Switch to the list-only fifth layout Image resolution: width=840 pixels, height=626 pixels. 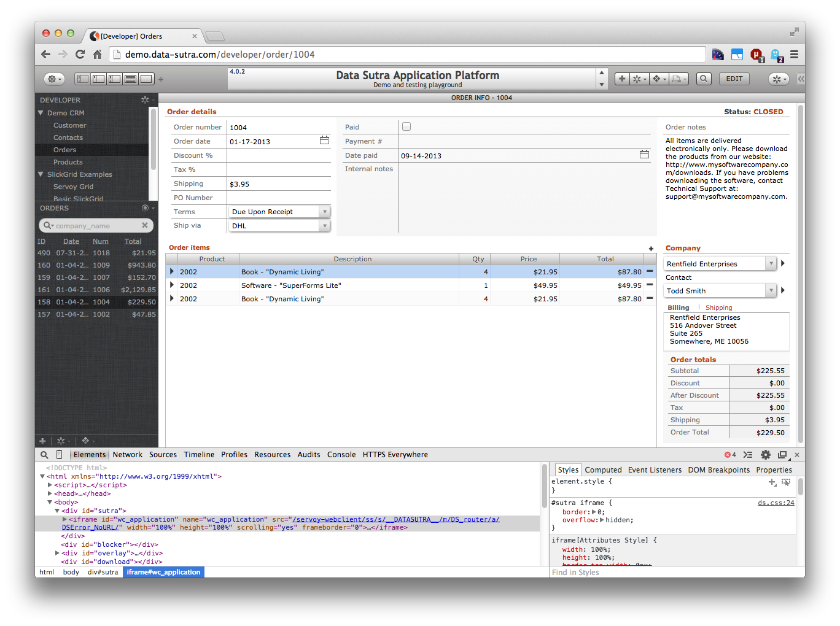pyautogui.click(x=146, y=79)
